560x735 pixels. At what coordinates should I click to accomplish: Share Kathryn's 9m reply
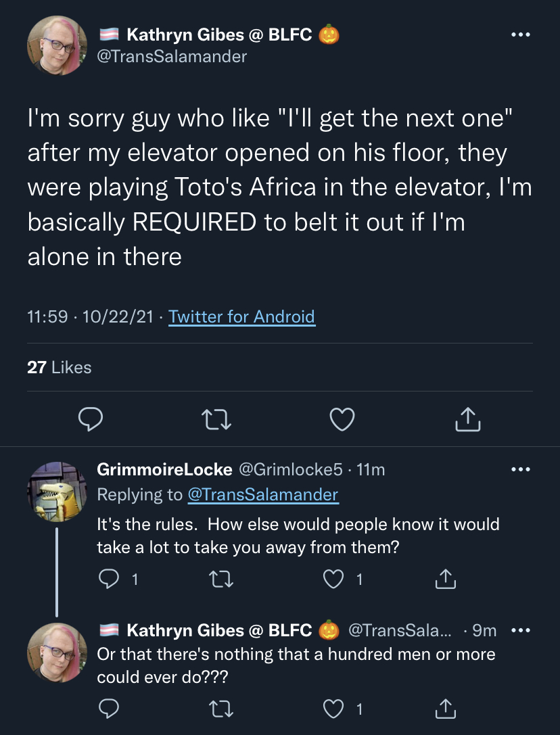446,709
